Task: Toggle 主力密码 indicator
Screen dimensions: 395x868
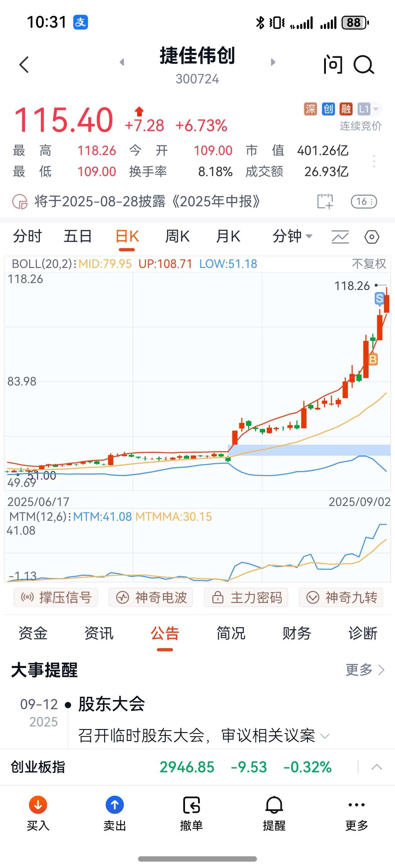Action: point(246,598)
